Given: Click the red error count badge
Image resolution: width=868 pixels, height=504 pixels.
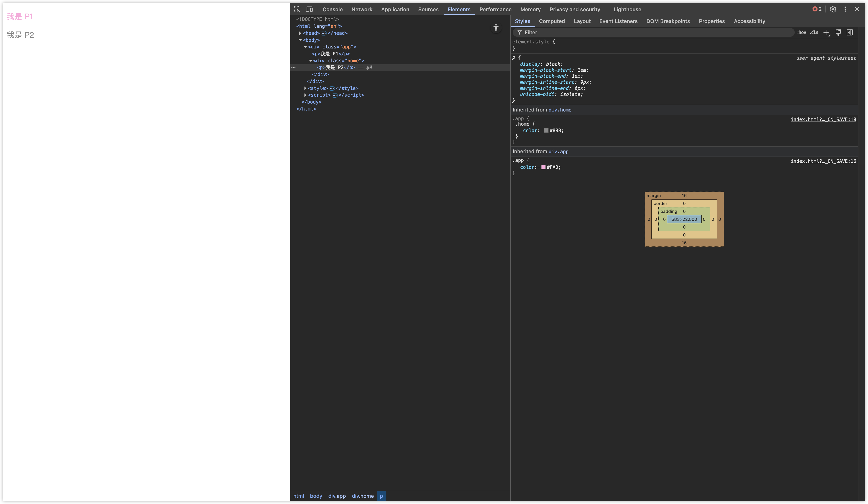Looking at the screenshot, I should [x=817, y=9].
